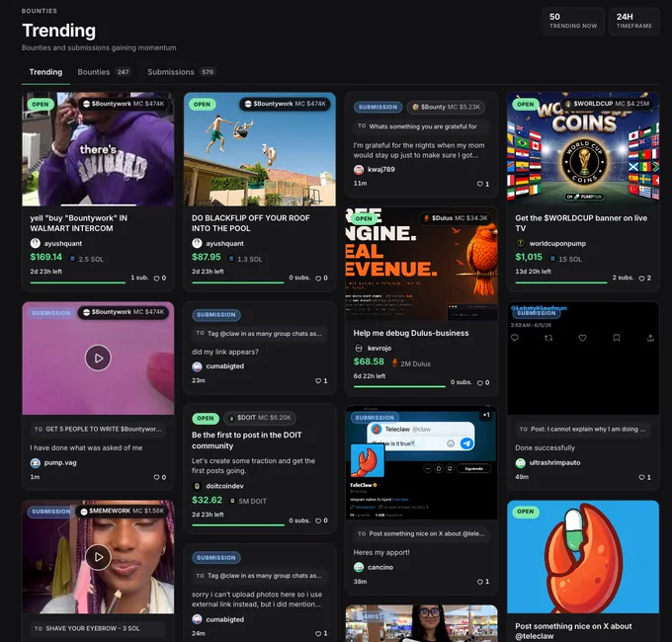Screen dimensions: 672x642
Task: Click the 24H Timeframe box
Action: point(633,21)
